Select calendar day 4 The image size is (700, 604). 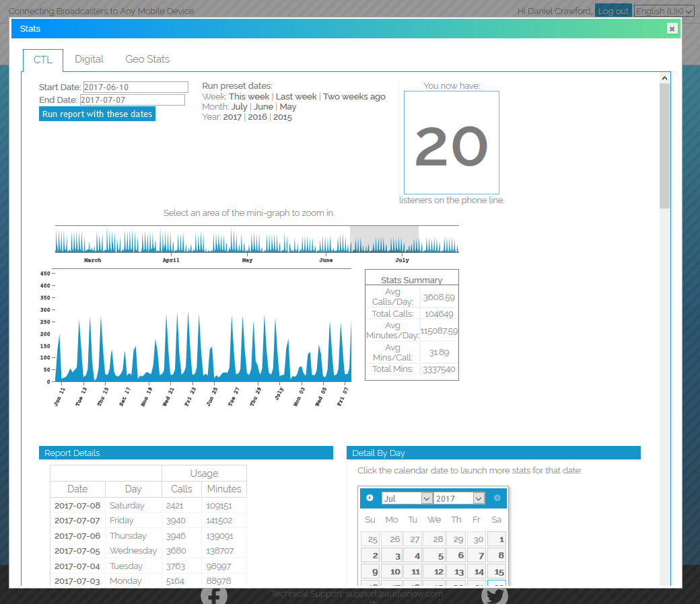coord(412,556)
